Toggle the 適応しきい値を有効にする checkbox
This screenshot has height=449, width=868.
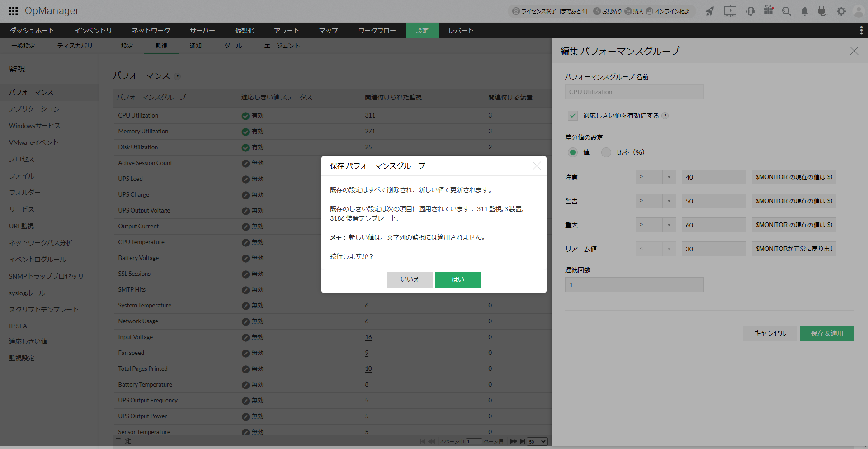coord(573,116)
